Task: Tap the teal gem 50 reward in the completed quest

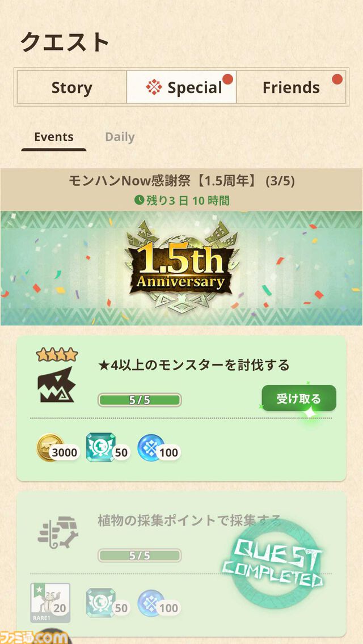Action: pos(108,603)
